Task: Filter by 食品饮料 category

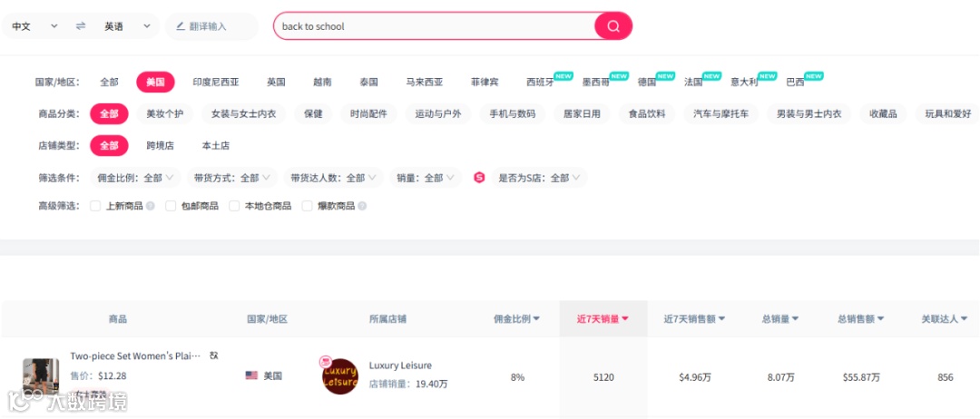Action: click(647, 114)
